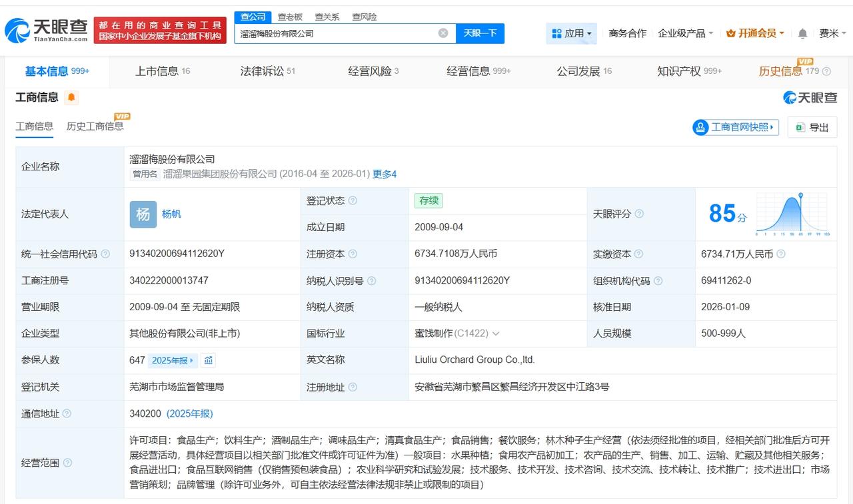Click the help icon next to 纳税人识别号
Viewport: 853px width, 504px height.
click(372, 281)
